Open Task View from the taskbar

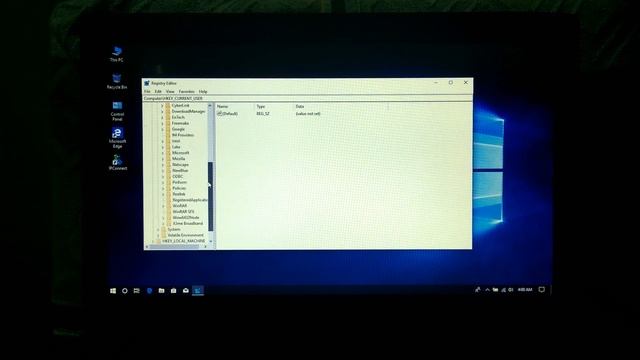137,291
